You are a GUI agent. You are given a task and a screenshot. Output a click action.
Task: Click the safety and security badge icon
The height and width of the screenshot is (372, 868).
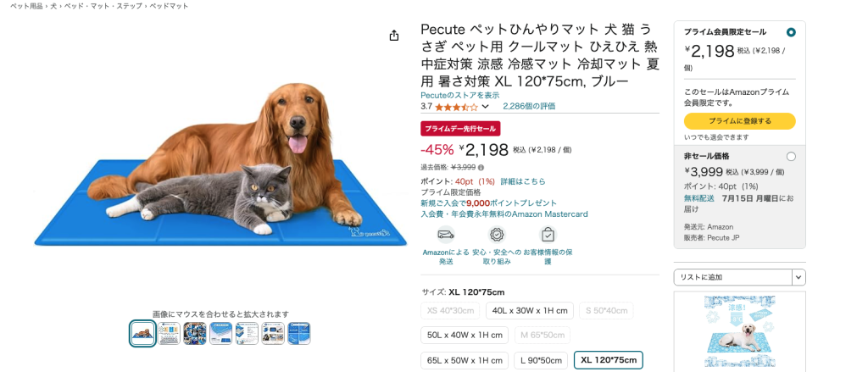click(497, 235)
